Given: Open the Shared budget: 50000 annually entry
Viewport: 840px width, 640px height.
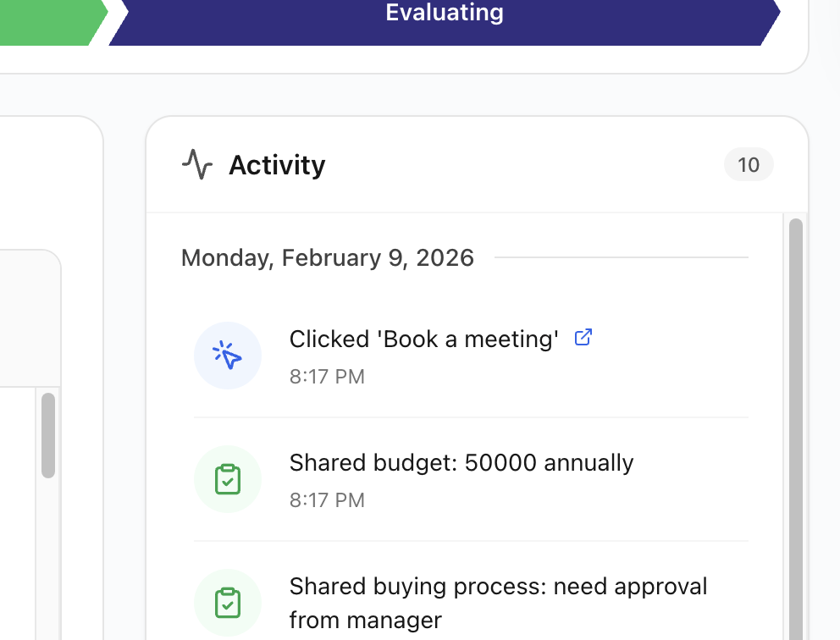Looking at the screenshot, I should pyautogui.click(x=461, y=463).
